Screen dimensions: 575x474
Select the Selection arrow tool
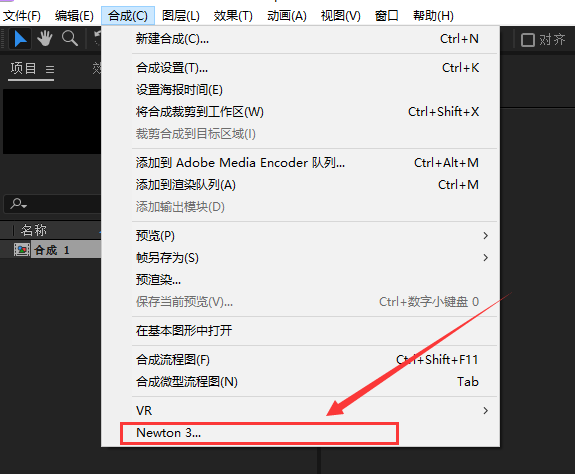(20, 39)
